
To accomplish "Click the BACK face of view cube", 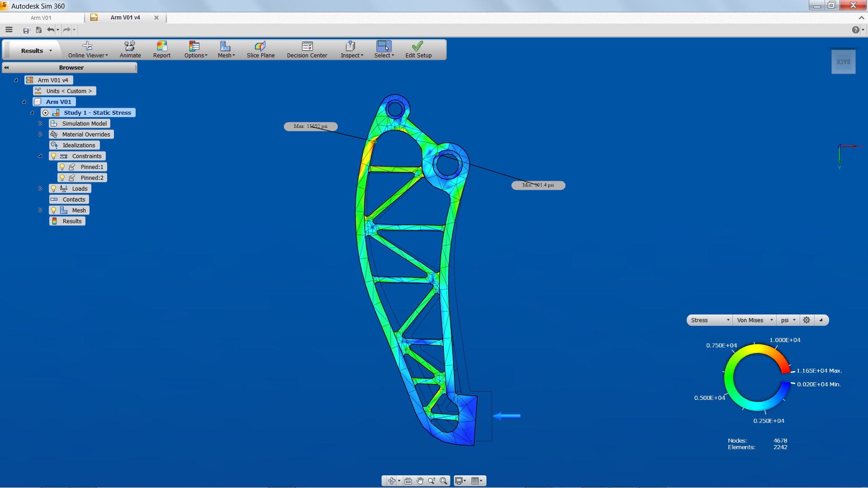I will (x=843, y=62).
